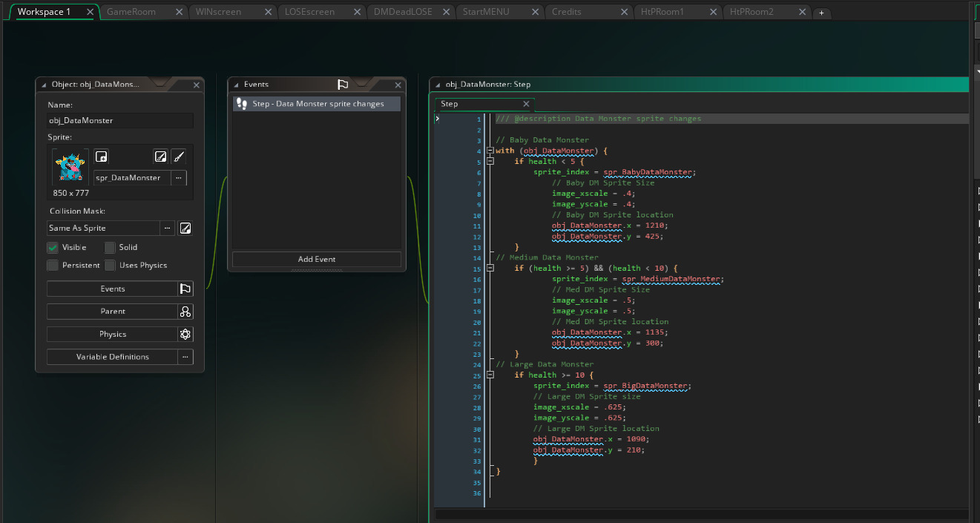
Task: Click the code editor horizontal scrollbar
Action: (x=701, y=513)
